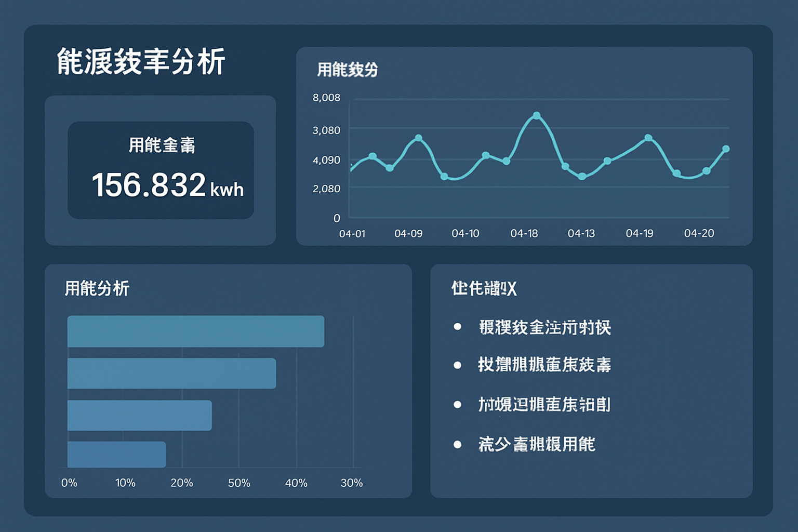Toggle the second bullet point marker
This screenshot has height=532, width=798.
458,365
